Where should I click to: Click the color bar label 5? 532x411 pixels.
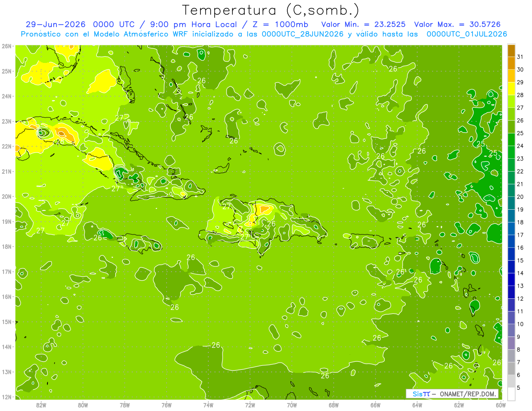[x=519, y=388]
